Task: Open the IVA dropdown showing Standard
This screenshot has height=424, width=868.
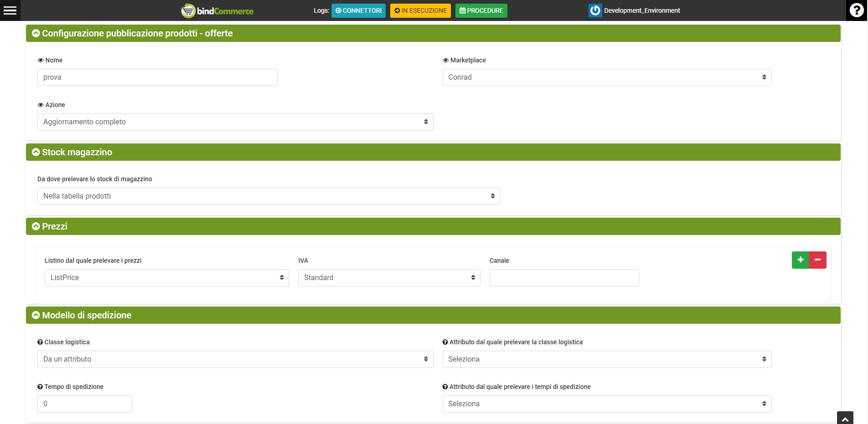Action: [389, 278]
